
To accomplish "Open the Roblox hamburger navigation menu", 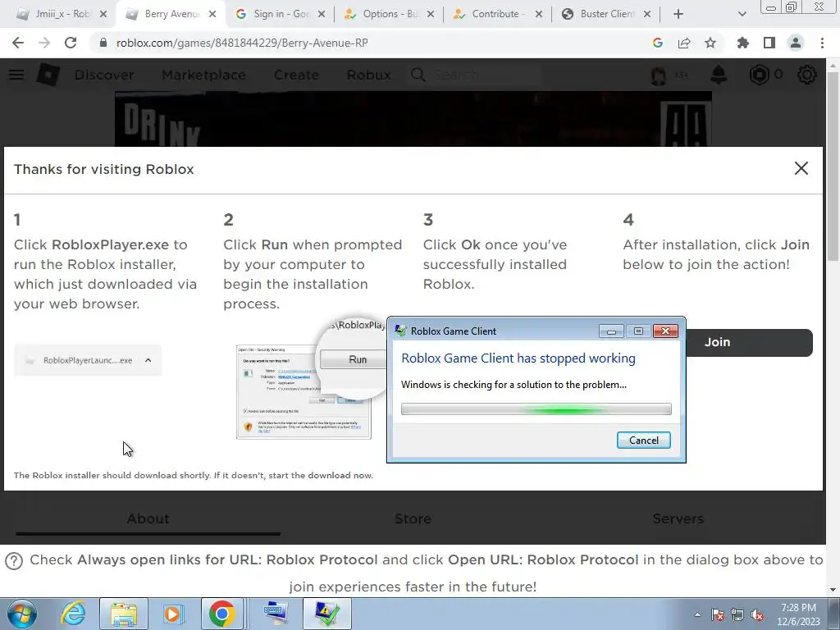I will pos(16,75).
